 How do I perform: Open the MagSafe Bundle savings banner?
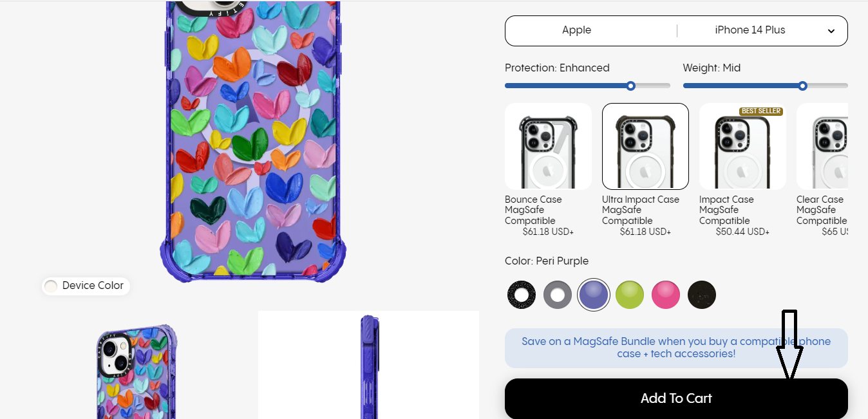[676, 348]
